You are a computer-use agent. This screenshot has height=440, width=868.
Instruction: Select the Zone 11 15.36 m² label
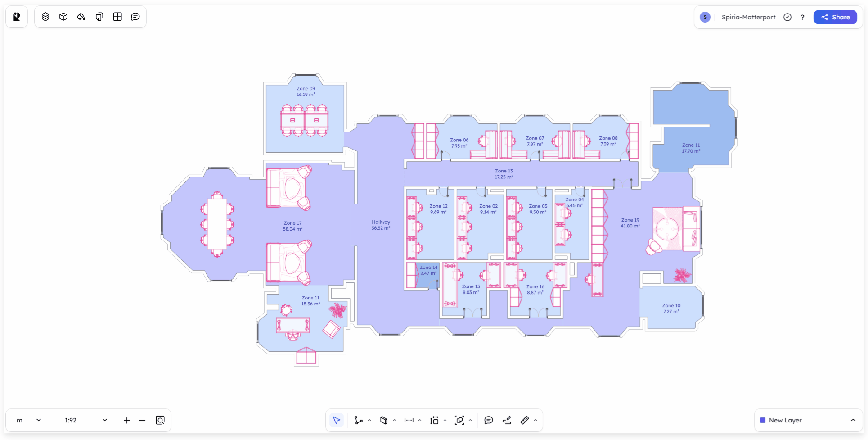point(311,301)
